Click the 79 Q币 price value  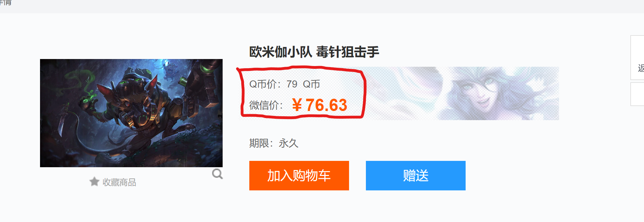[x=303, y=84]
